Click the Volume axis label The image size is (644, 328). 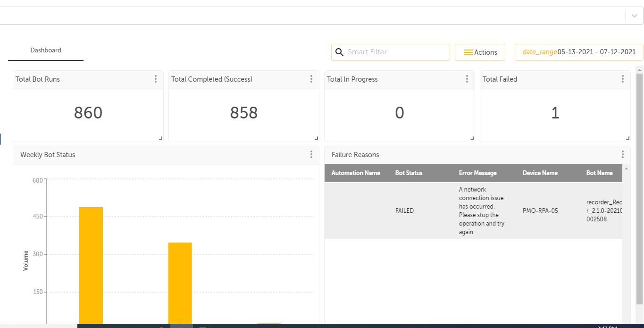26,261
